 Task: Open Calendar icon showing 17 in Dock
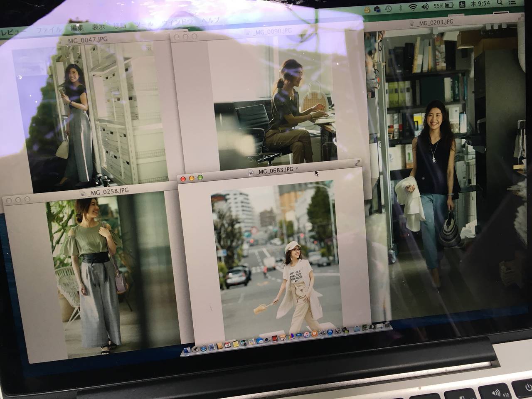tap(228, 345)
